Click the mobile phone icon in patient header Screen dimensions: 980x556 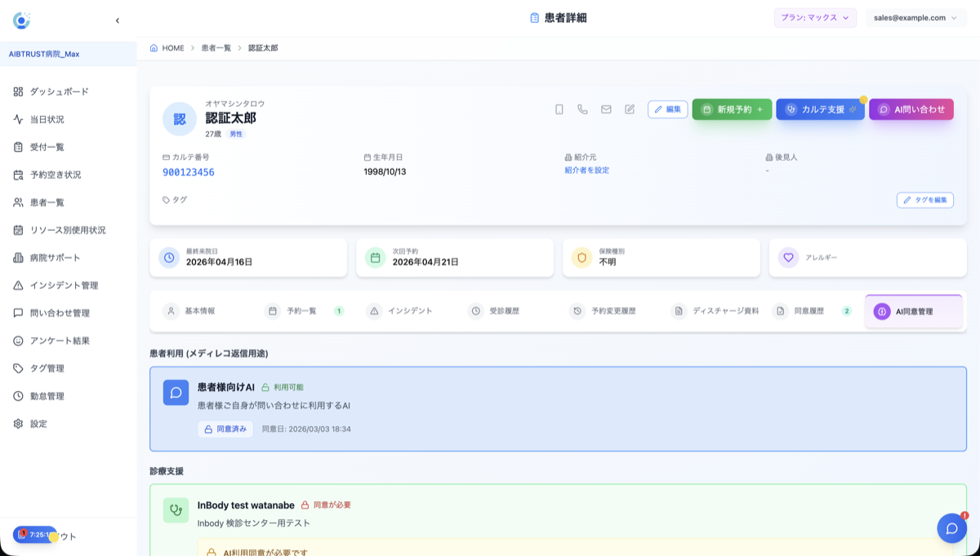(559, 109)
